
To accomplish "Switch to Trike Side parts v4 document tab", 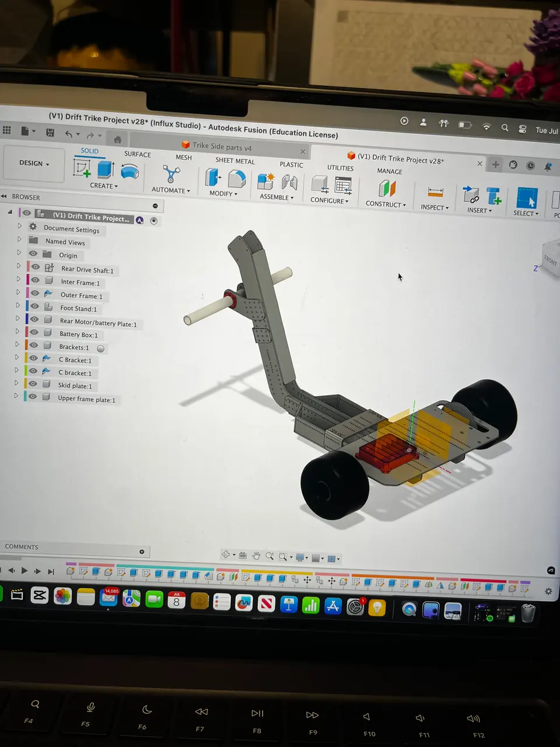I will coord(222,147).
